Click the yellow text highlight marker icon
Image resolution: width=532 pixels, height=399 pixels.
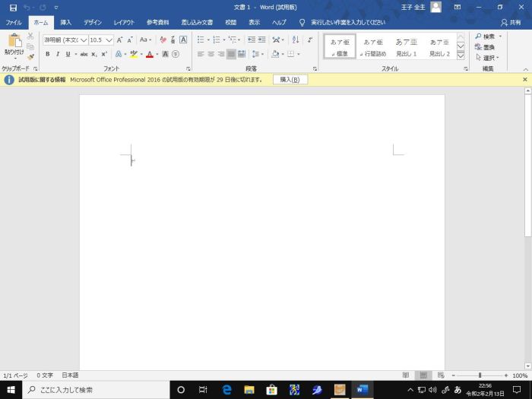coord(133,54)
